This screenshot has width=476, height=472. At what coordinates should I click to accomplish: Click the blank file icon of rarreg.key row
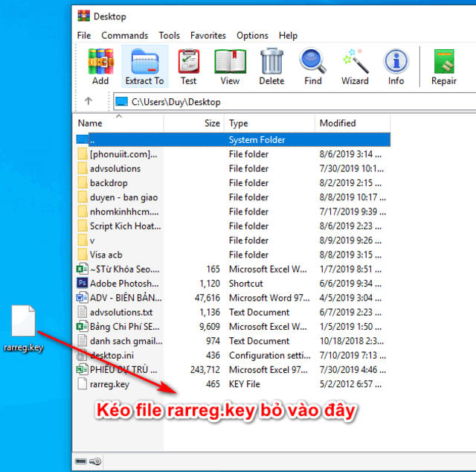coord(82,384)
